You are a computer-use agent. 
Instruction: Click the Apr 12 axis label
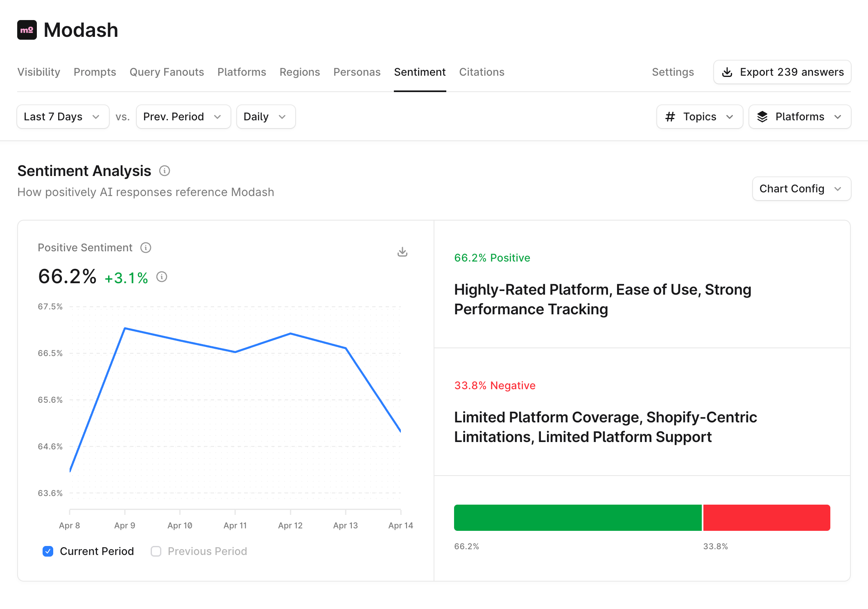pos(290,526)
